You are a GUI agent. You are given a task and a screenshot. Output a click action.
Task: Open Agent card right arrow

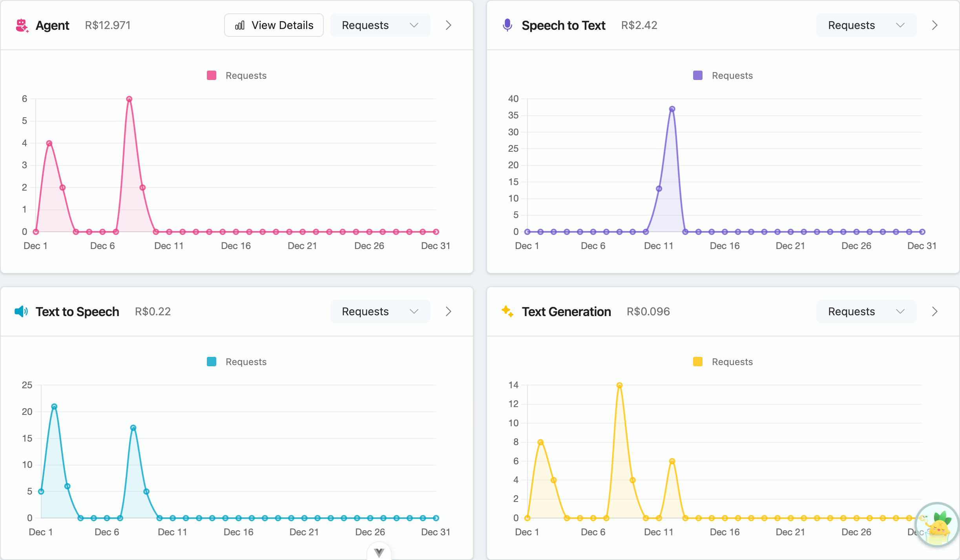449,25
